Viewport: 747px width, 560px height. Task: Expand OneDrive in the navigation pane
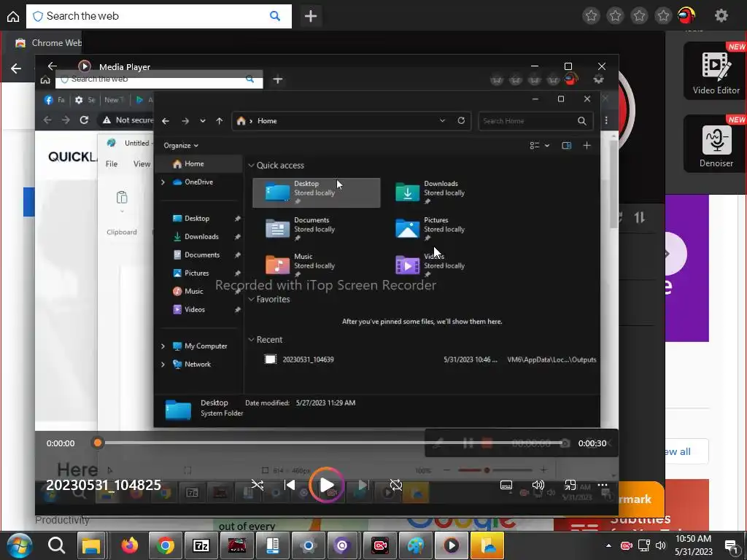point(163,182)
